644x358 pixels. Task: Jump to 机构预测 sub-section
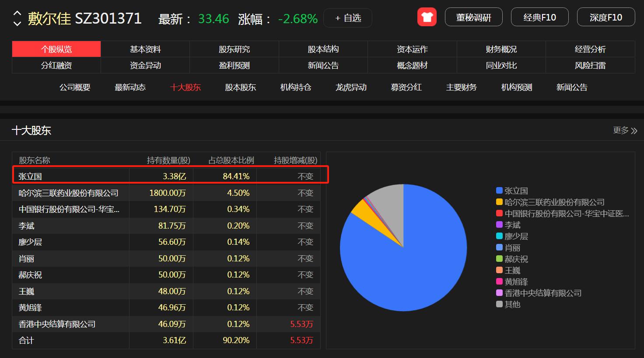(x=516, y=87)
